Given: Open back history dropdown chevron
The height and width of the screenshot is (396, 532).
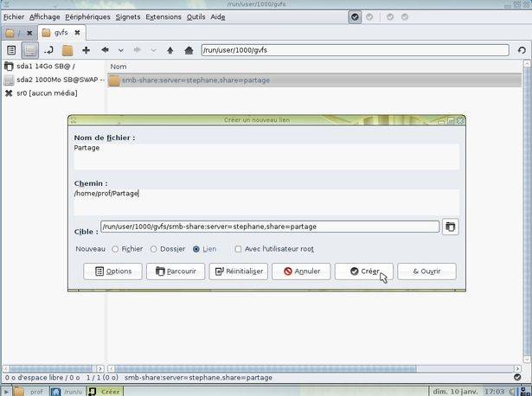Looking at the screenshot, I should point(121,50).
